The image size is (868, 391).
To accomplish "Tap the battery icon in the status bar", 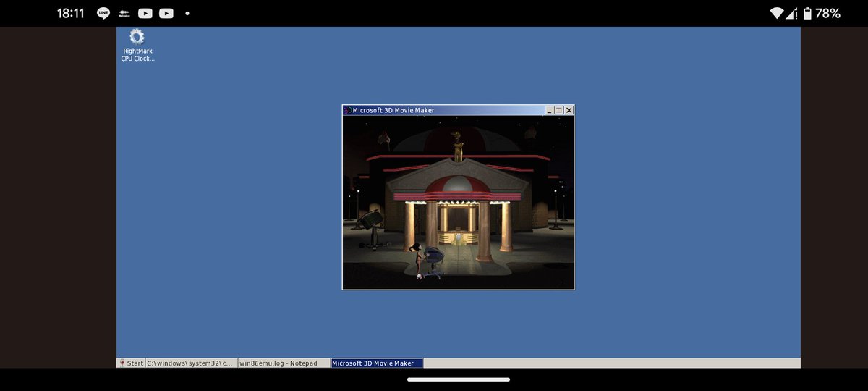I will 807,13.
